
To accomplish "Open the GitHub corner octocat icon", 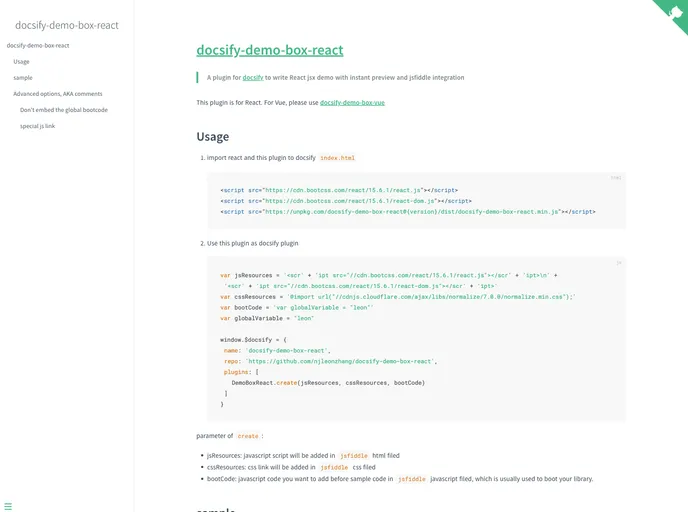I will 674,12.
